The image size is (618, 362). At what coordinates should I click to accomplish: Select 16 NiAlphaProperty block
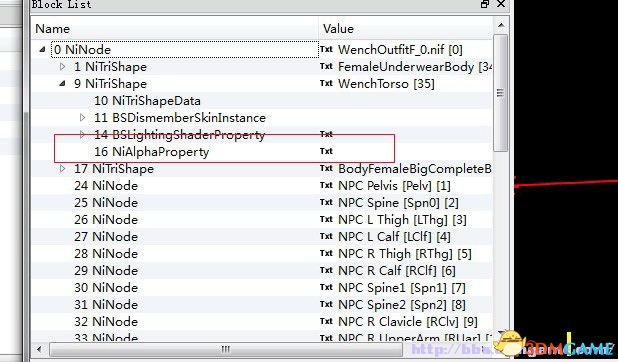point(151,152)
